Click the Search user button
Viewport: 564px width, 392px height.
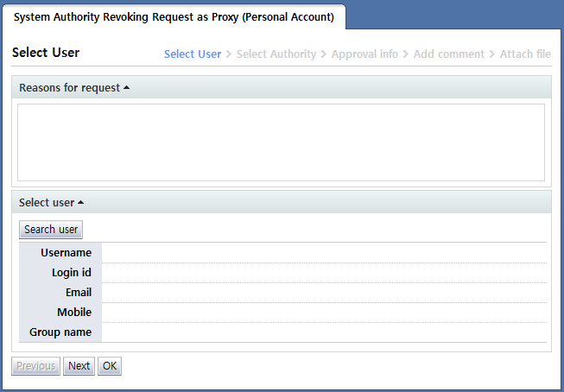(x=51, y=230)
